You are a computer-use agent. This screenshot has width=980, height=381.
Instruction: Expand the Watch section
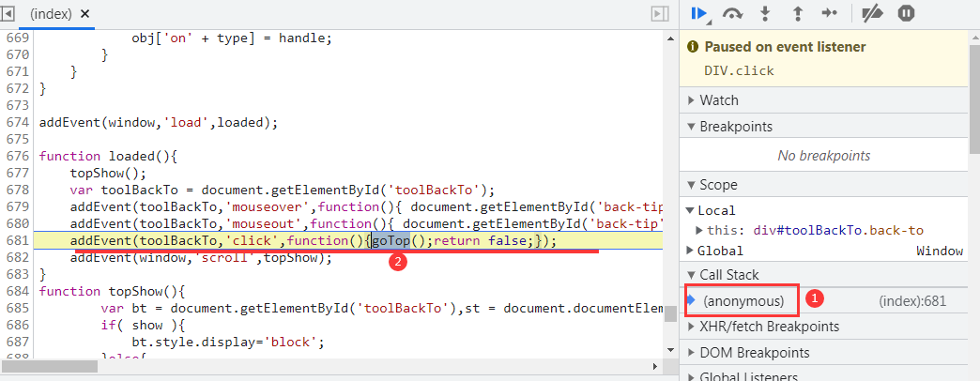tap(719, 100)
